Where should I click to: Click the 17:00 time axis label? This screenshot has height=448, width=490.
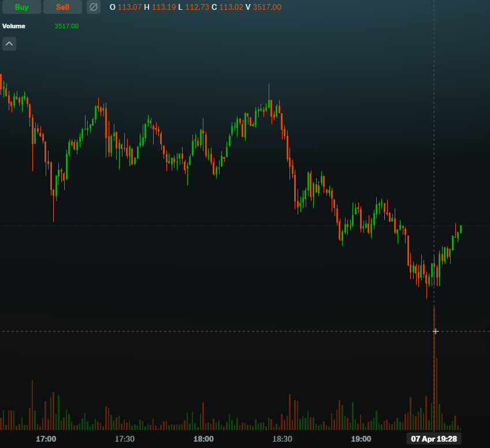coord(46,439)
